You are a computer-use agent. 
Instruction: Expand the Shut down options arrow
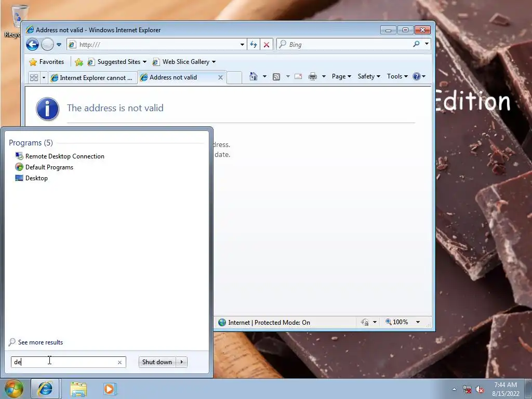click(x=182, y=362)
